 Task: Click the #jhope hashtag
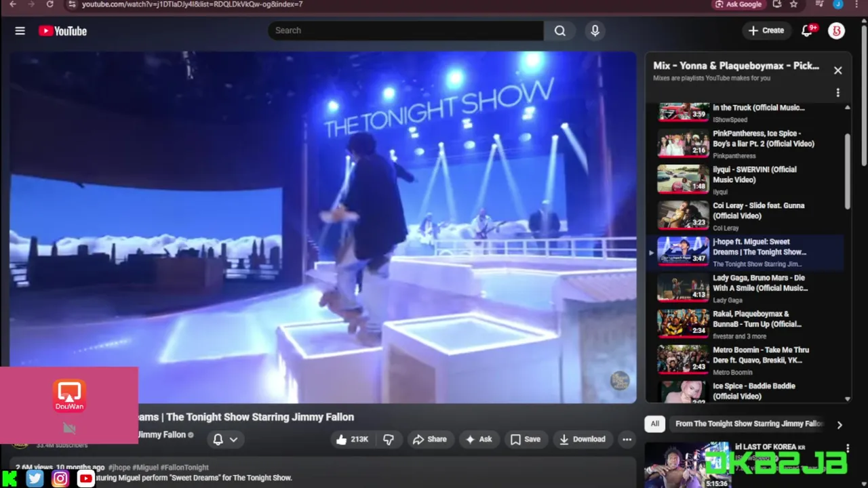point(119,467)
